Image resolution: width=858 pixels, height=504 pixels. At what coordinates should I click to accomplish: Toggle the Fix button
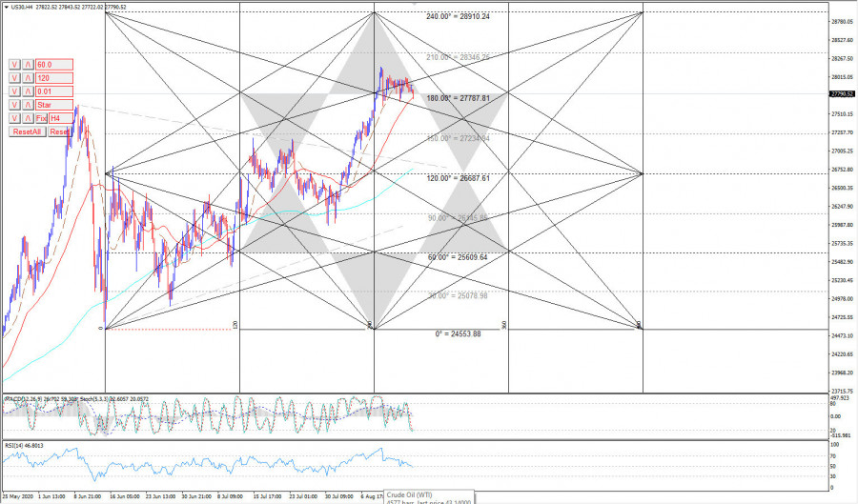42,117
